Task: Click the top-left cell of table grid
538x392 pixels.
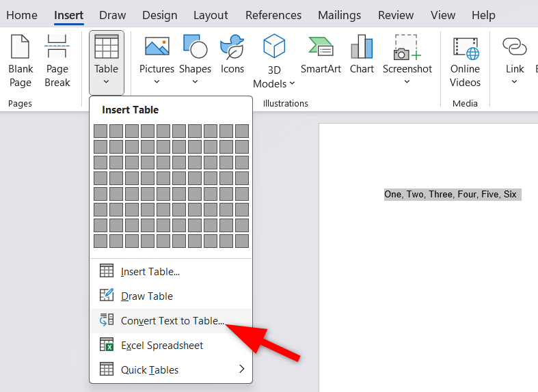Action: (100, 131)
